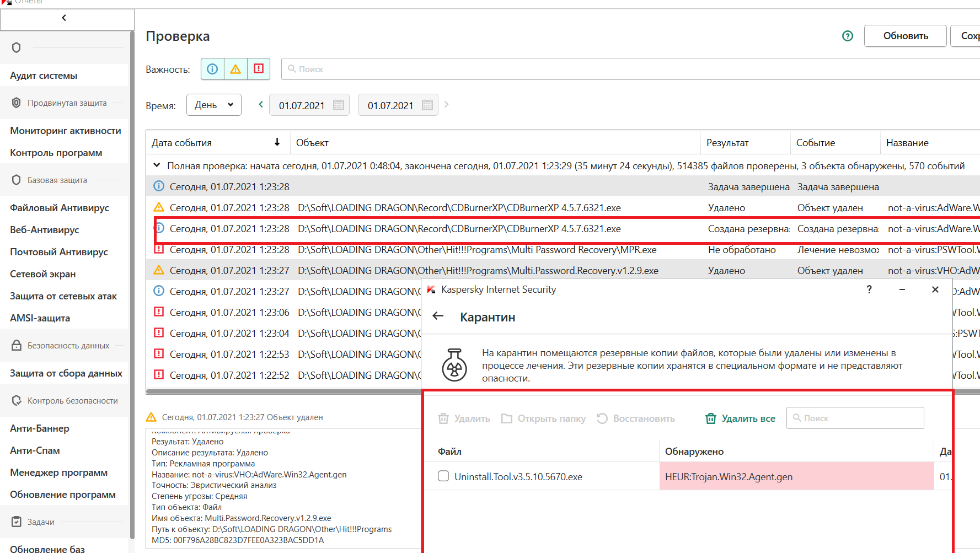The width and height of the screenshot is (980, 553).
Task: Toggle the informational importance filter
Action: tap(212, 69)
